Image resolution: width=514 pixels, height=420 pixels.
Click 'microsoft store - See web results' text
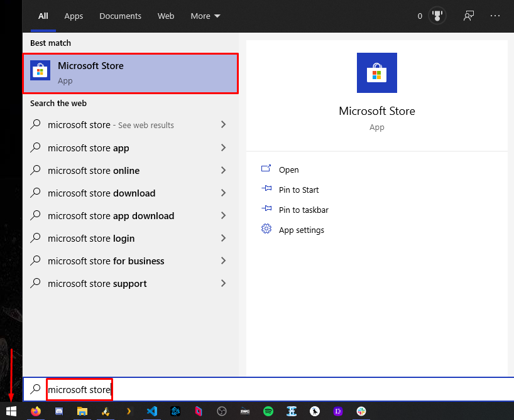[111, 125]
